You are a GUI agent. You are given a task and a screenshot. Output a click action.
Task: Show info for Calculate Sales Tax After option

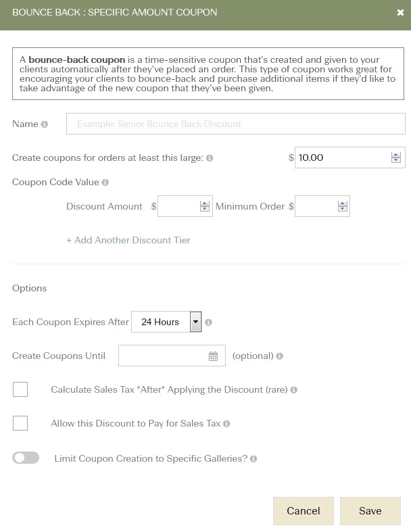(x=294, y=390)
